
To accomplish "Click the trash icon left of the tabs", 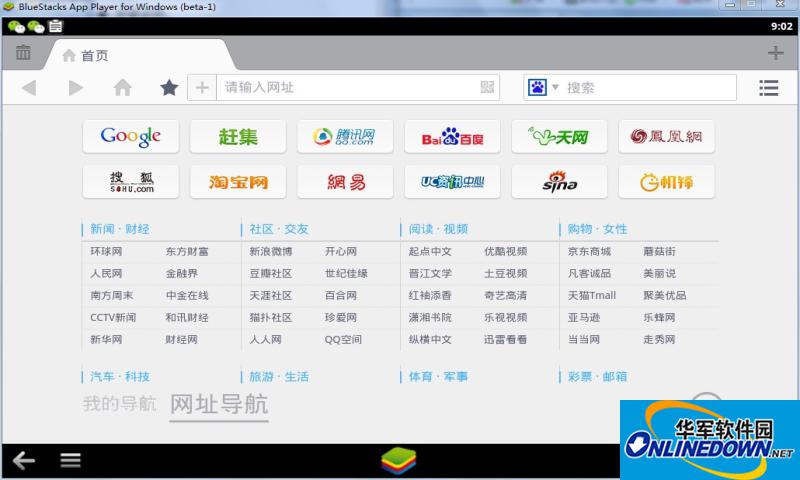I will click(x=23, y=52).
